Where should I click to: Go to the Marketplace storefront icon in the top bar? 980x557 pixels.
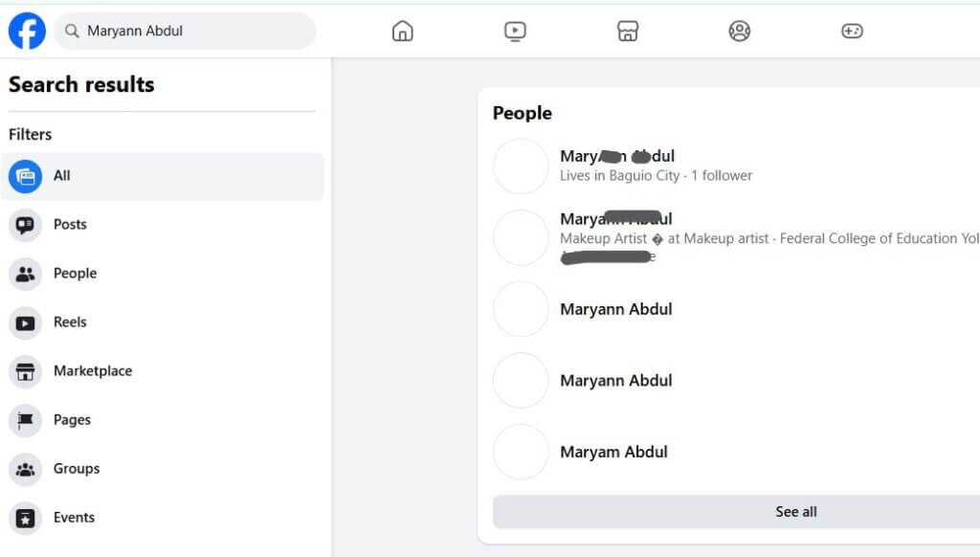click(x=627, y=32)
